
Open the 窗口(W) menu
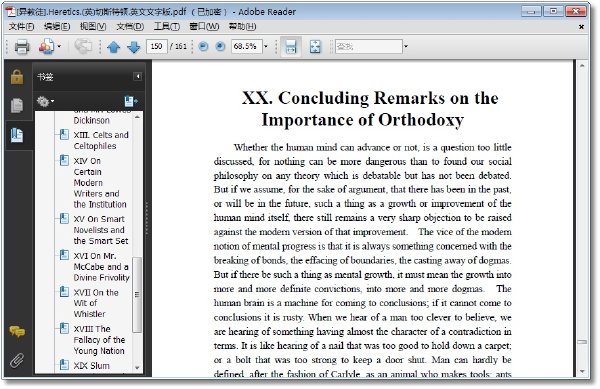point(204,26)
